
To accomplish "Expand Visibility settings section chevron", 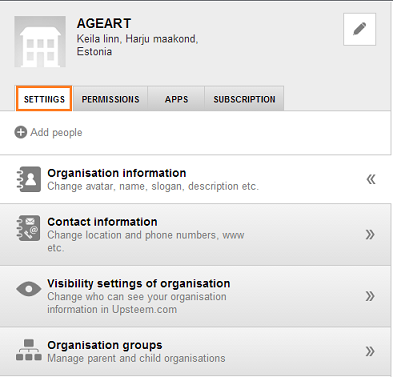I will pos(370,296).
